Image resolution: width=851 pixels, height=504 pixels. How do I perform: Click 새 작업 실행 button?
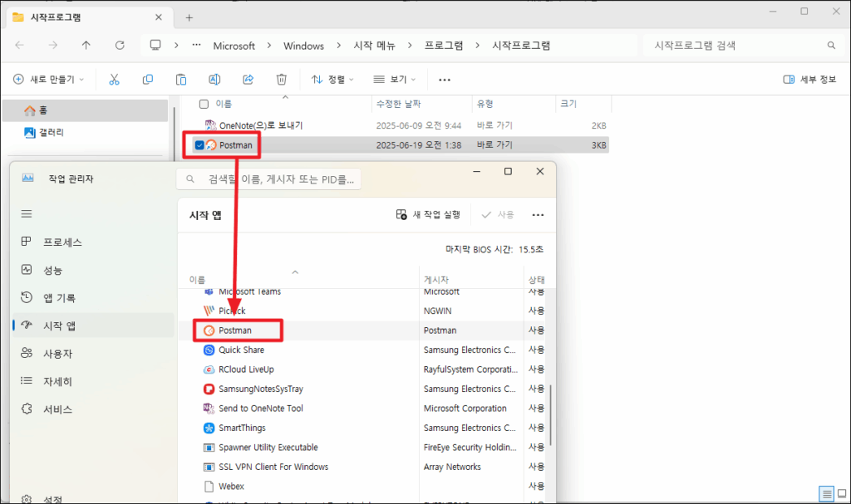pos(428,215)
